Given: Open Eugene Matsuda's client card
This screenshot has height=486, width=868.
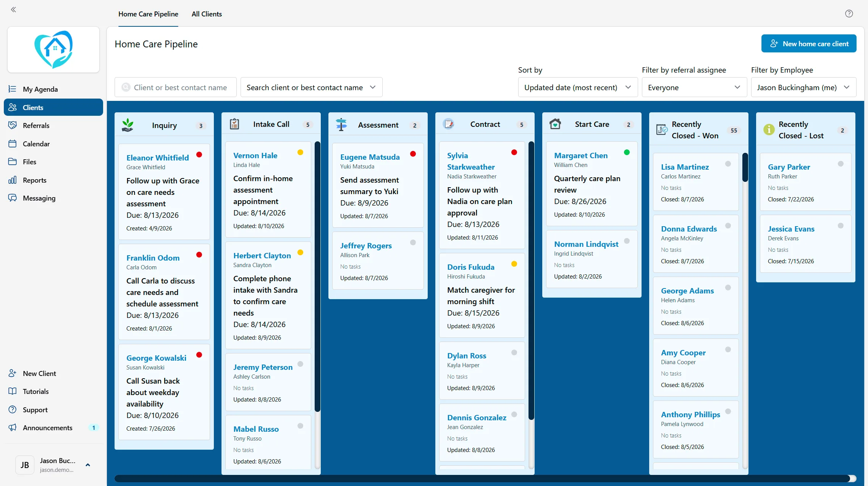Looking at the screenshot, I should coord(378,185).
